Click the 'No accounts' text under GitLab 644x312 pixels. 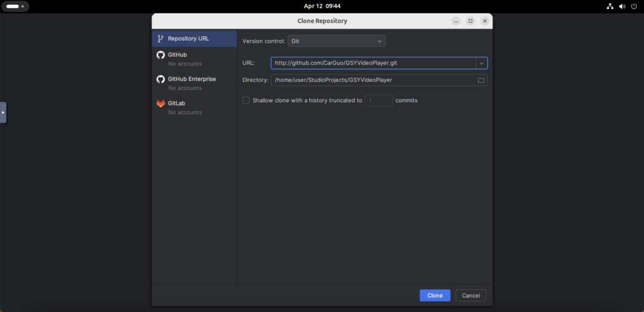click(x=185, y=112)
